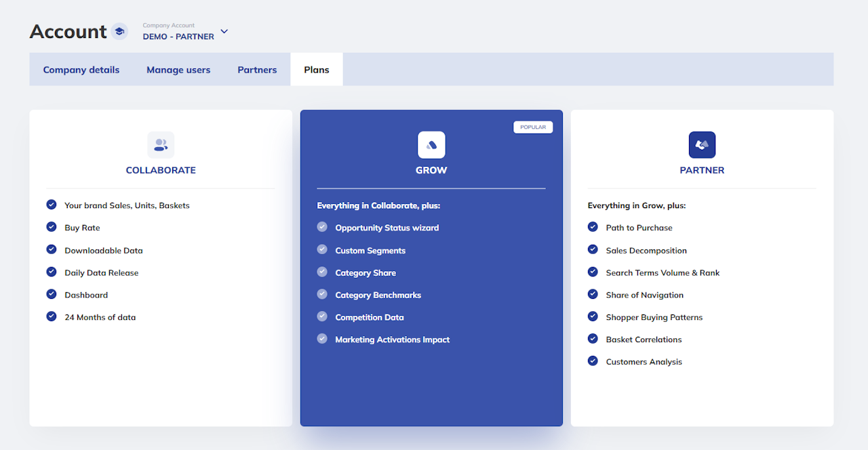Click the checkmark next to Downloadable Data

click(x=52, y=249)
